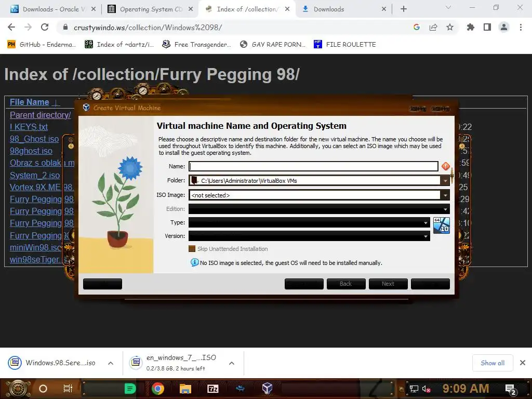Viewport: 532px width, 399px height.
Task: Click the 98ghost.iso link
Action: [31, 151]
